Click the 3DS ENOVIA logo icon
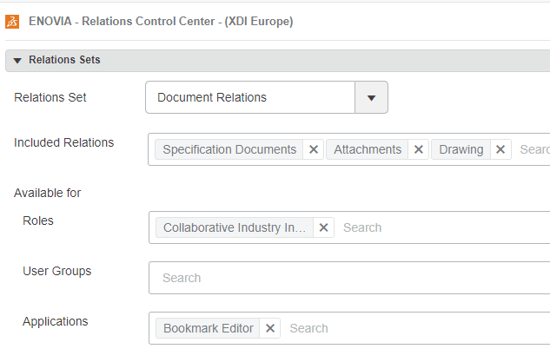 12,22
